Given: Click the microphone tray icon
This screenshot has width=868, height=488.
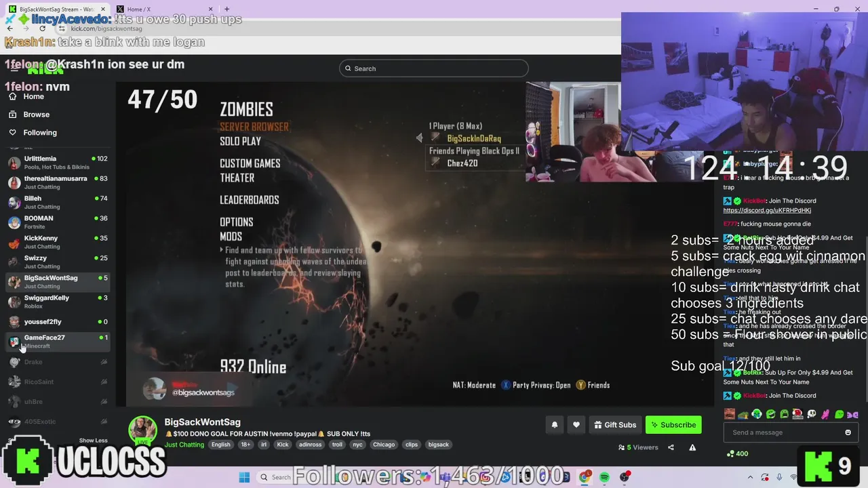Looking at the screenshot, I should [779, 477].
